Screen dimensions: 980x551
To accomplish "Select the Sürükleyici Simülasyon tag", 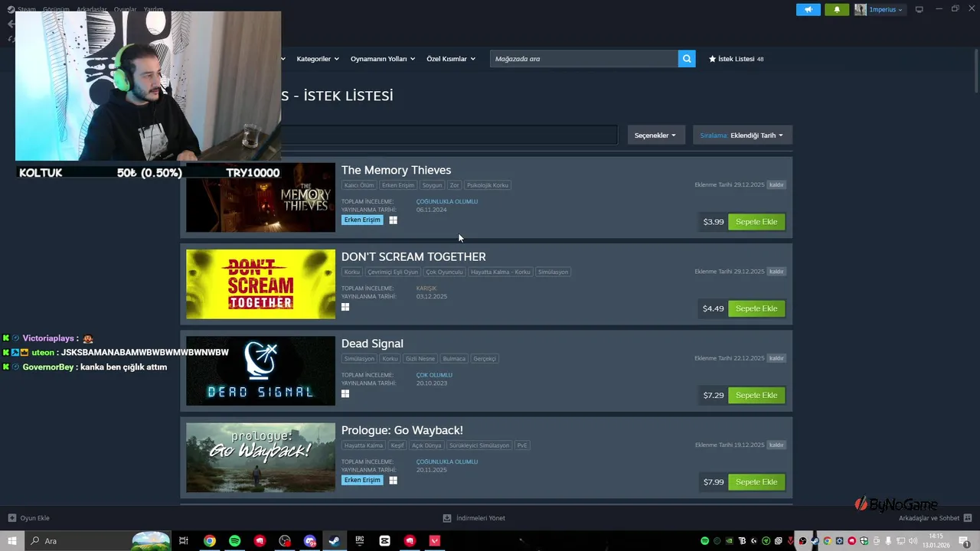I will (479, 445).
